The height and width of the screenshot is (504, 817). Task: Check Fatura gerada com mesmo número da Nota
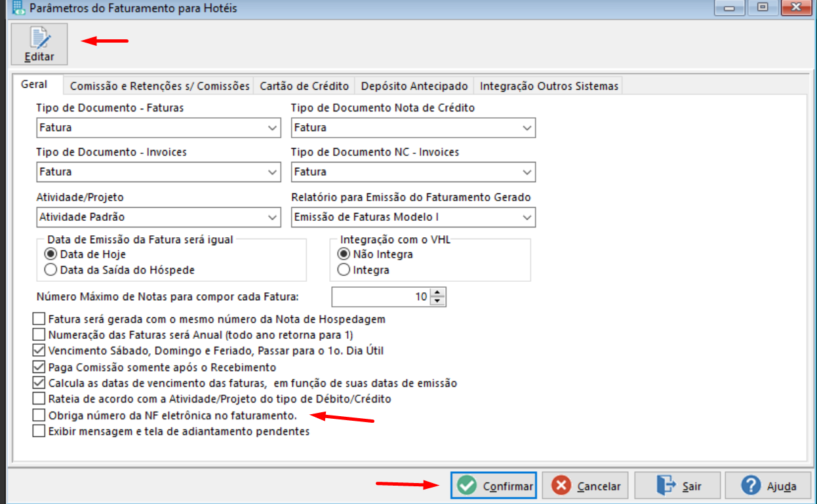[39, 320]
